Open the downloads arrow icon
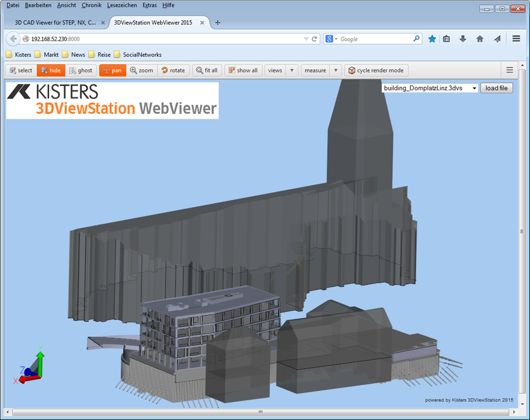This screenshot has width=530, height=420. [463, 39]
